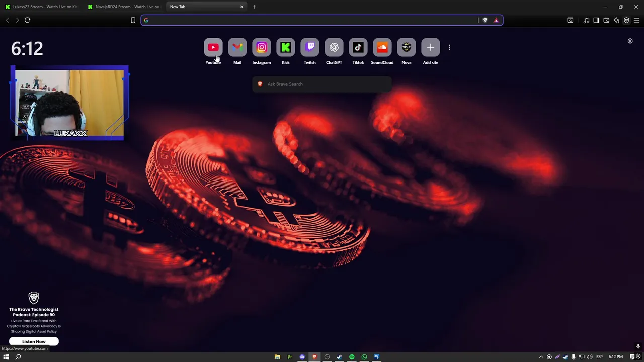Open the system tray volume icon
This screenshot has width=644, height=362.
click(589, 357)
